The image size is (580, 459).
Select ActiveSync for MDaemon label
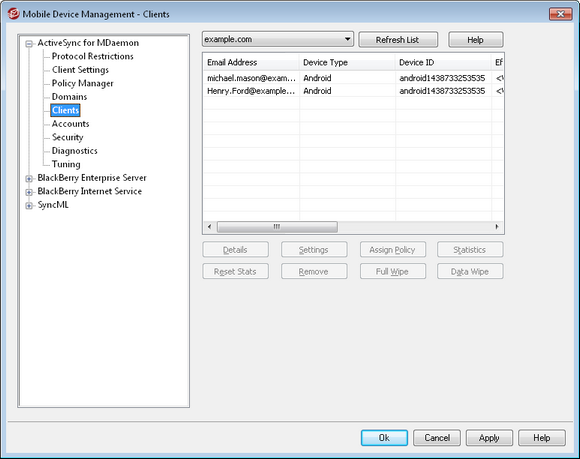coord(88,43)
